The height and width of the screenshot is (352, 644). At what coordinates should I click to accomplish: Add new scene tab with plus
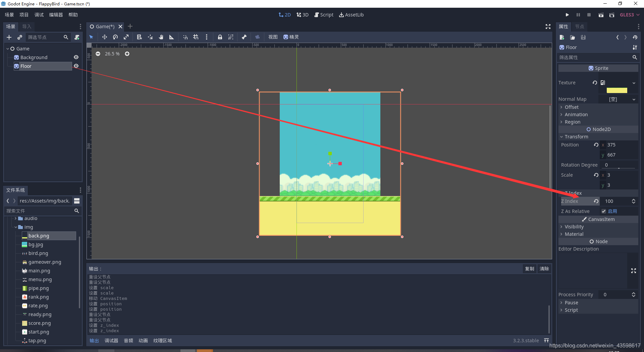pyautogui.click(x=130, y=26)
